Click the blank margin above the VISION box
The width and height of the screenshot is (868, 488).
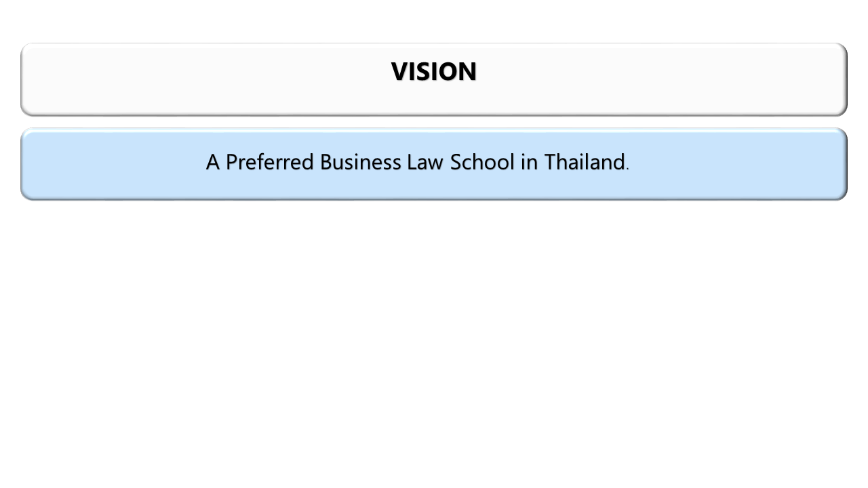tap(434, 20)
